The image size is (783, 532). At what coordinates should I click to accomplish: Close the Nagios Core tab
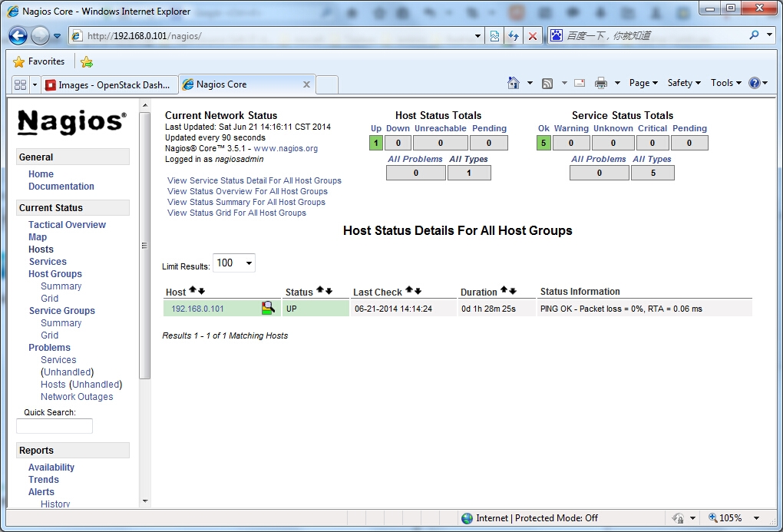point(306,85)
